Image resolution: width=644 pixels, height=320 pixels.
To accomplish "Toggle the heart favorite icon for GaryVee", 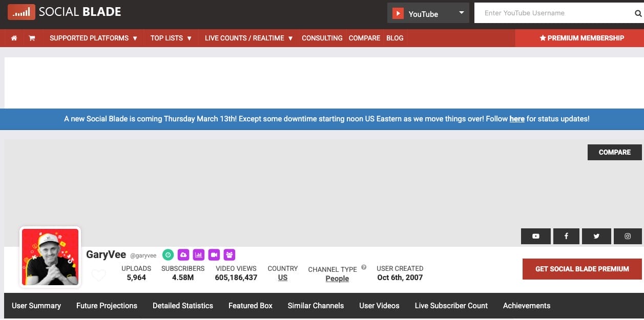I will pos(98,275).
